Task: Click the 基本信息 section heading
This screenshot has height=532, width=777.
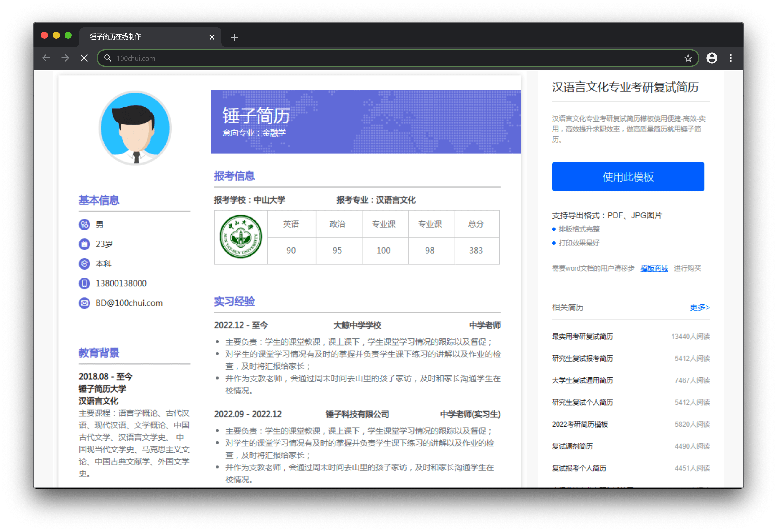Action: [x=99, y=200]
